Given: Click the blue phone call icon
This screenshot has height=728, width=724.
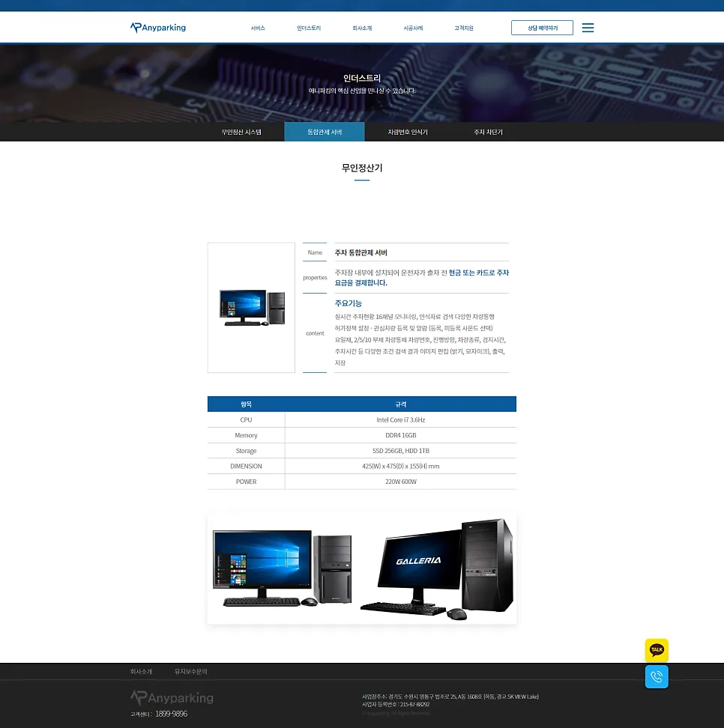Looking at the screenshot, I should [x=657, y=676].
